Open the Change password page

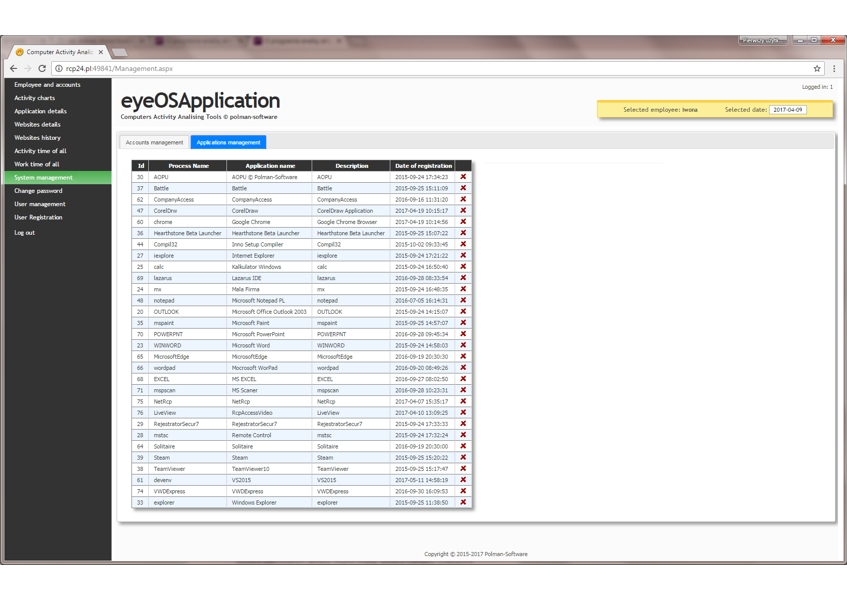38,191
